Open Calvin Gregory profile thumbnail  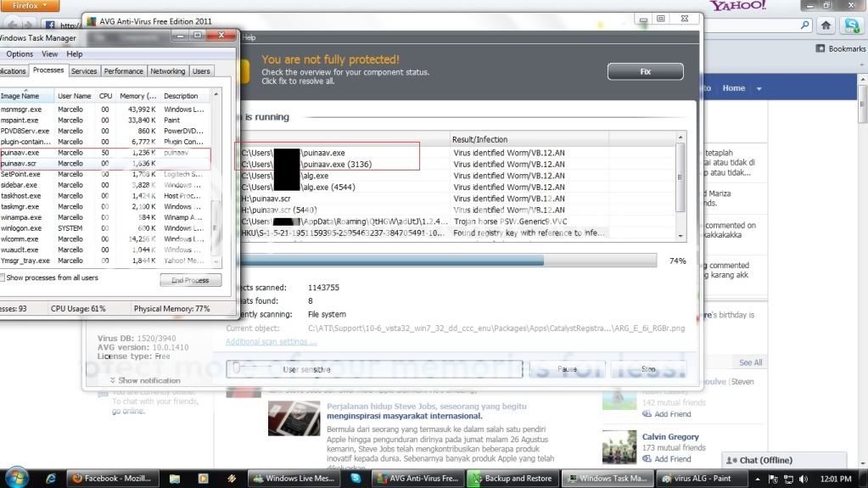click(x=619, y=447)
